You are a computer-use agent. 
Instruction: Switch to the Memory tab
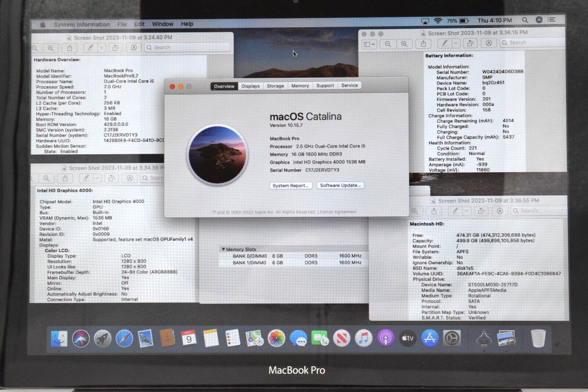300,86
